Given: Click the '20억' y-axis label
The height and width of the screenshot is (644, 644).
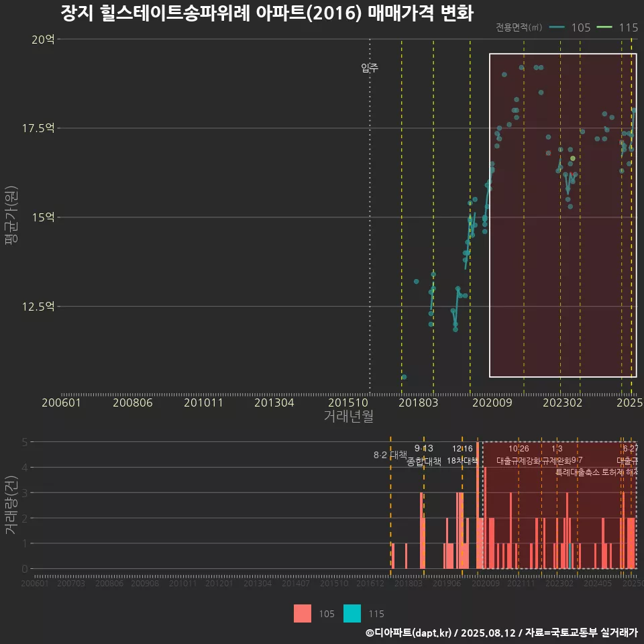Looking at the screenshot, I should 43,40.
